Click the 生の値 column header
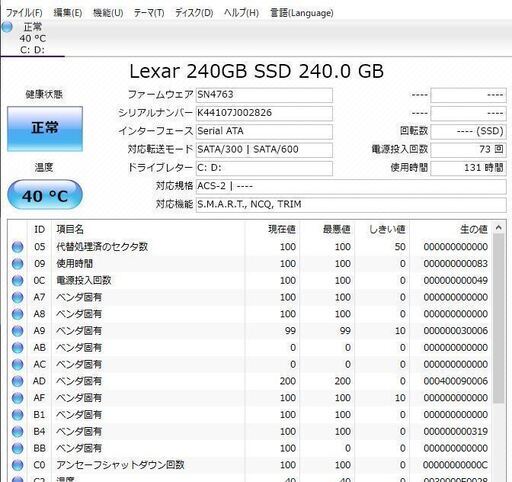The image size is (512, 482). tap(451, 229)
